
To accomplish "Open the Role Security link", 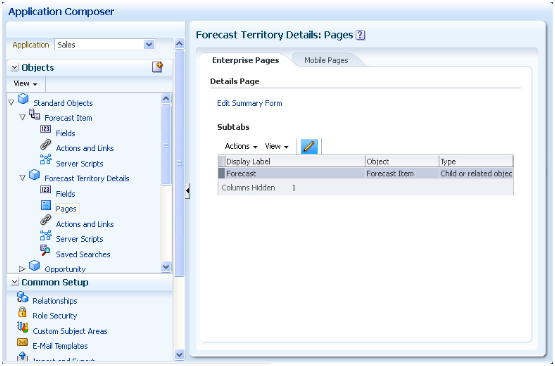I will (55, 316).
